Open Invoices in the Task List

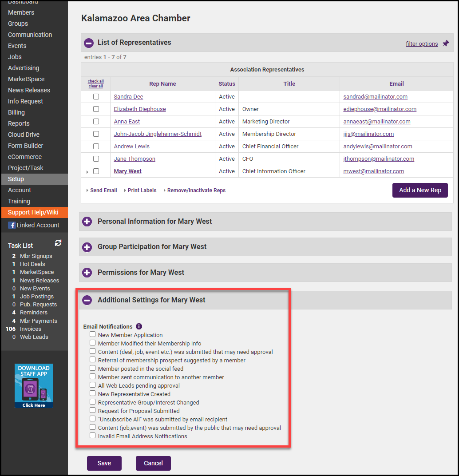point(30,329)
